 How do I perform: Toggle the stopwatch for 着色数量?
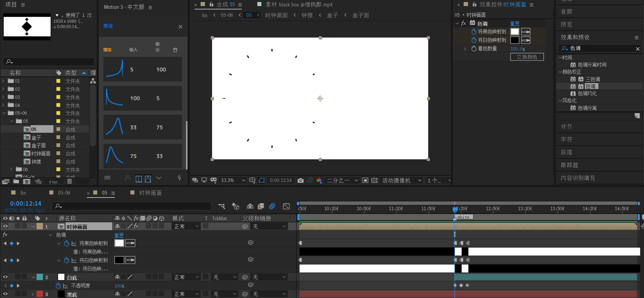[x=474, y=49]
